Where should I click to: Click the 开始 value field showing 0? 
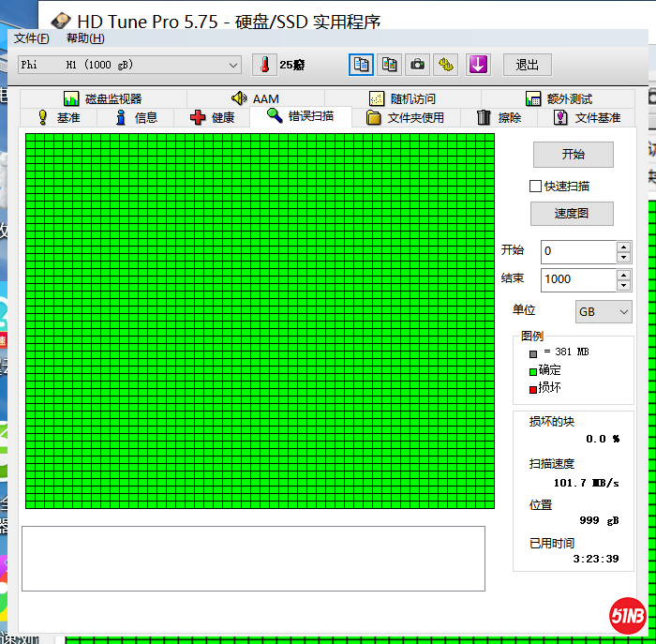point(578,251)
